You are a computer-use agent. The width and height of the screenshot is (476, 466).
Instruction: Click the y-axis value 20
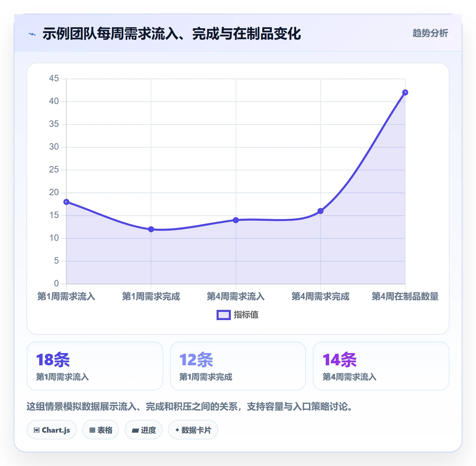click(x=54, y=193)
